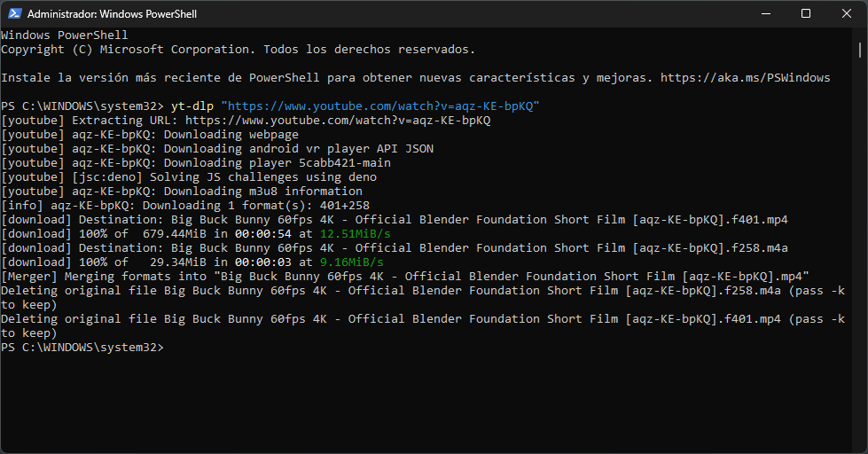Click the quoted YouTube URL in the yt-dlp command
868x454 pixels.
click(x=379, y=106)
